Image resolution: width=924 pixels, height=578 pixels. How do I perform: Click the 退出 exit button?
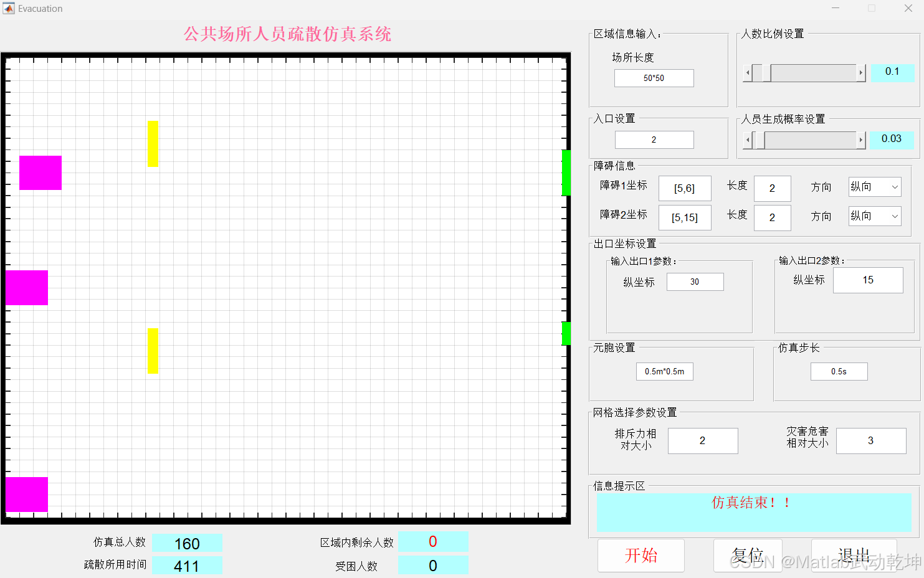pos(854,555)
